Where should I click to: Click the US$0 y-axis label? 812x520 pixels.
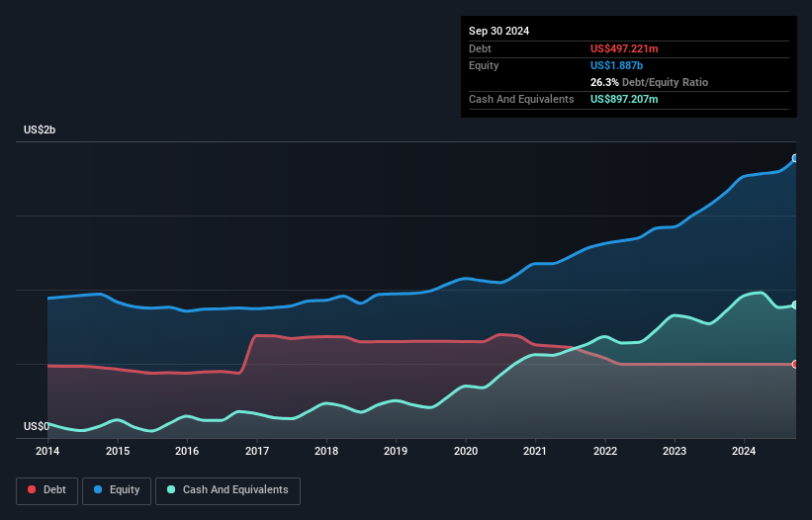tap(37, 426)
